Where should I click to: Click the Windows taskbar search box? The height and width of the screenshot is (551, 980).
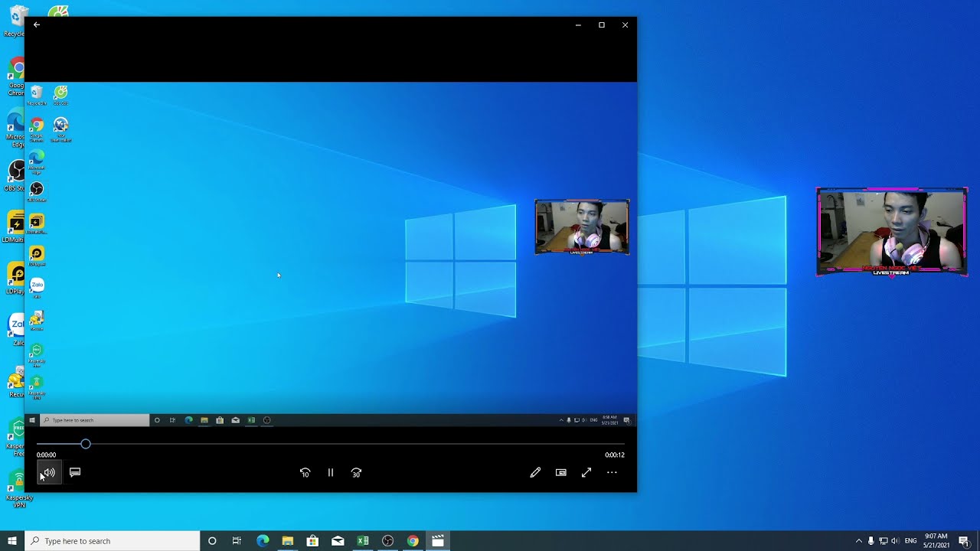pyautogui.click(x=113, y=541)
